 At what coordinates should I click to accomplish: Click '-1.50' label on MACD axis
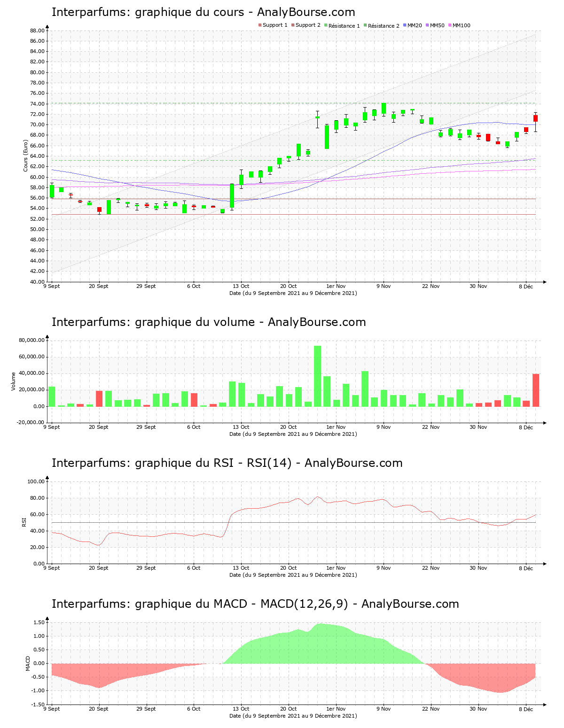39,705
